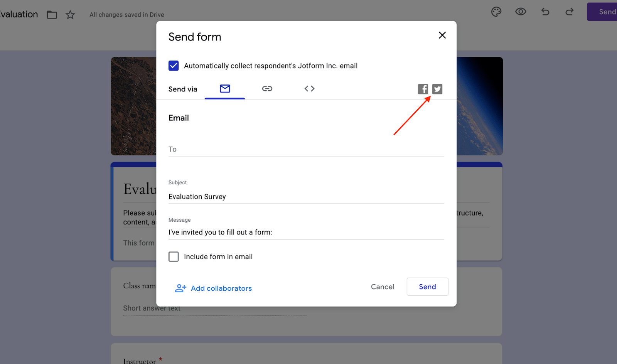Share form via Twitter icon
The width and height of the screenshot is (617, 364).
coord(437,89)
